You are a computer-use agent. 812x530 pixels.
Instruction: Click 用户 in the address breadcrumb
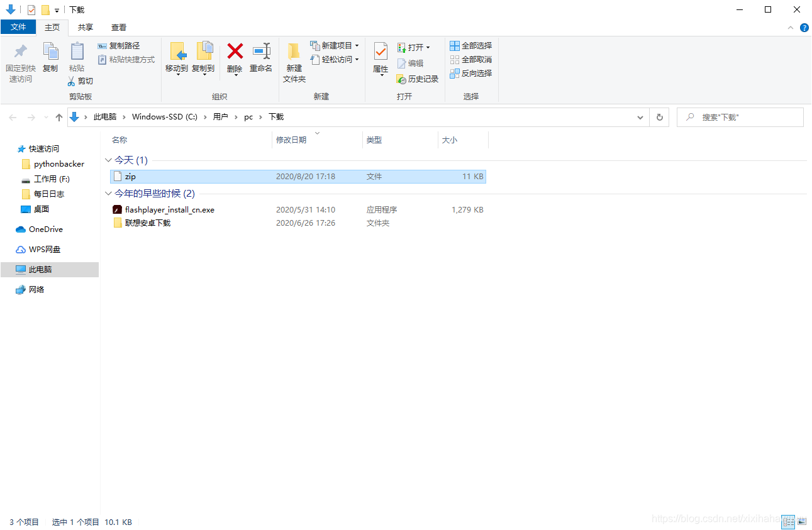point(220,117)
